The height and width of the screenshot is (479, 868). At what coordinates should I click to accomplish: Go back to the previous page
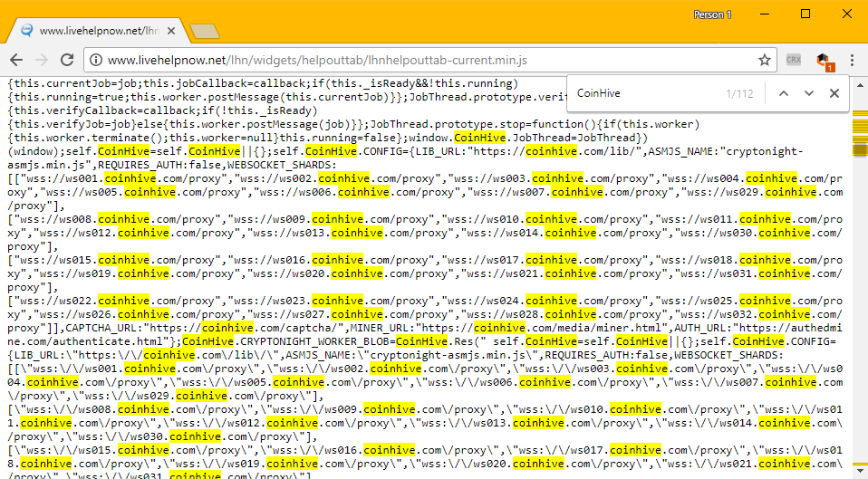(x=16, y=60)
